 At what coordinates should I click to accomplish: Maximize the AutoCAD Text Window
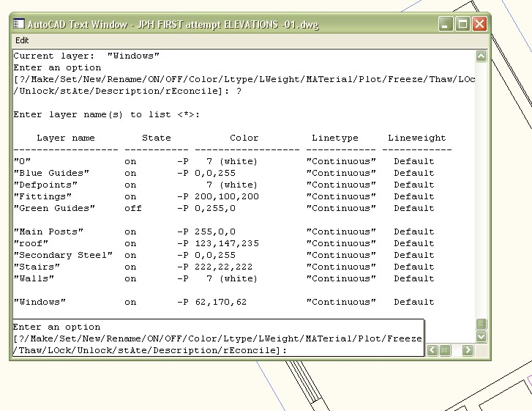[462, 24]
